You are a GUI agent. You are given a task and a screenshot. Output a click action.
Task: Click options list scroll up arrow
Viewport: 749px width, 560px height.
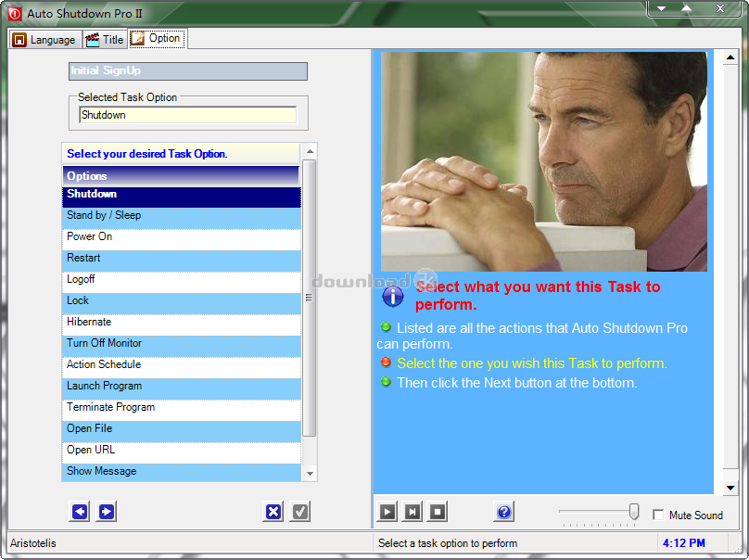(x=310, y=151)
